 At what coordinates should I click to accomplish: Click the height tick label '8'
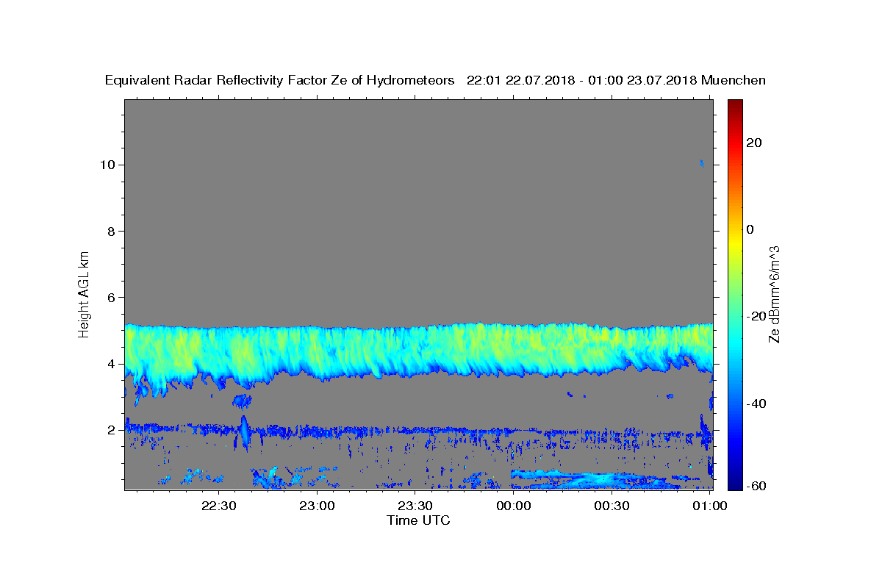pyautogui.click(x=112, y=231)
